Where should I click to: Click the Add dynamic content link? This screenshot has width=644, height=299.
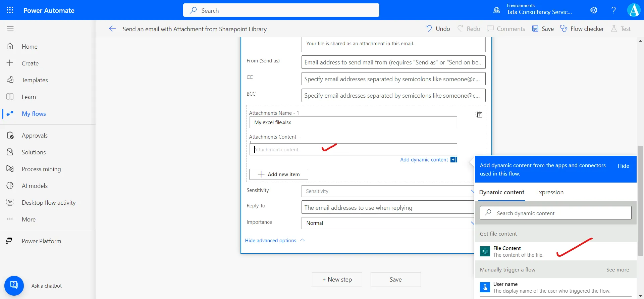[424, 160]
